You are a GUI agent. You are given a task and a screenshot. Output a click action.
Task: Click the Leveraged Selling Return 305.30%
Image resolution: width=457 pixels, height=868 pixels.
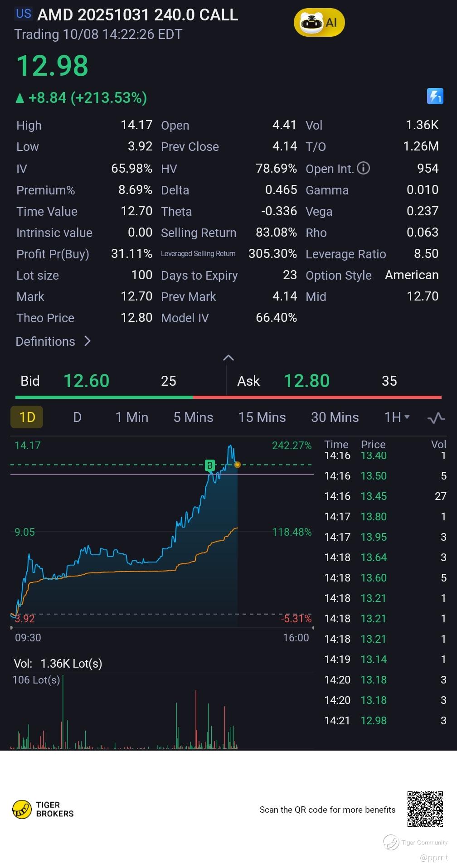pos(273,254)
